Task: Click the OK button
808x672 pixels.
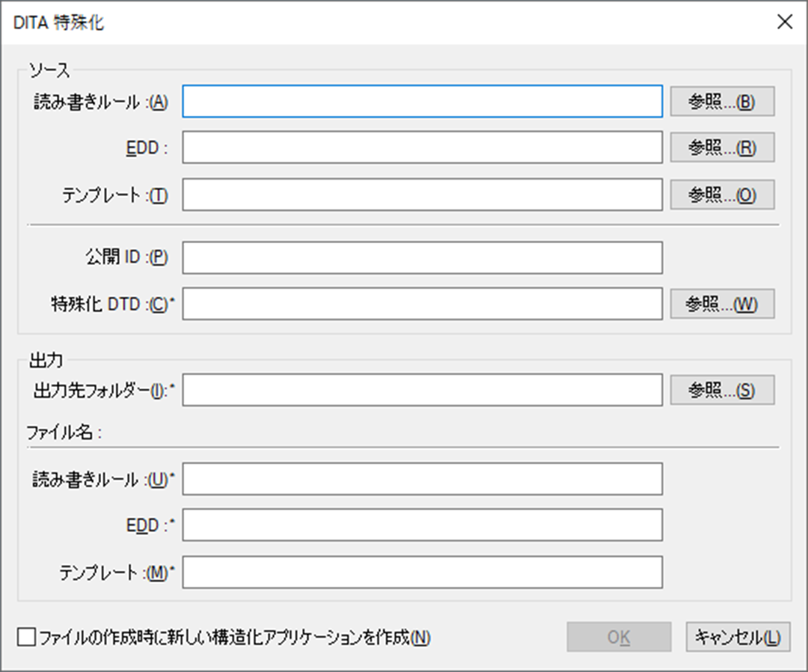Action: click(618, 638)
